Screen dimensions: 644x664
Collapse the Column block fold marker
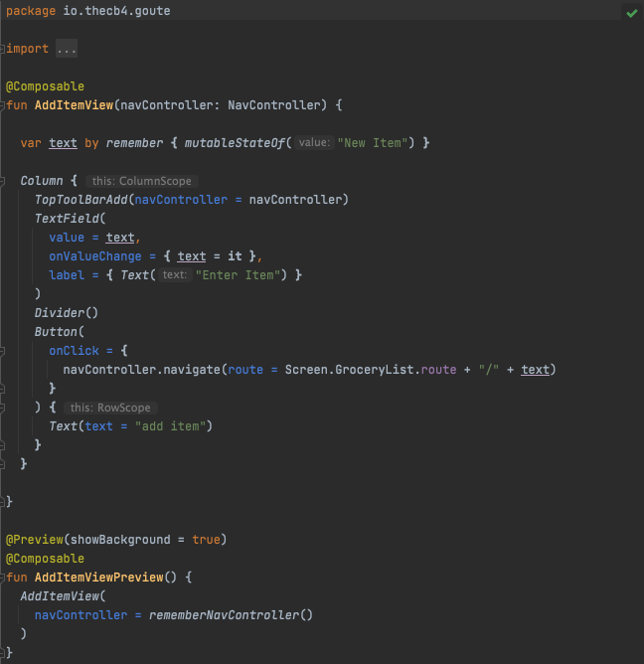coord(2,181)
